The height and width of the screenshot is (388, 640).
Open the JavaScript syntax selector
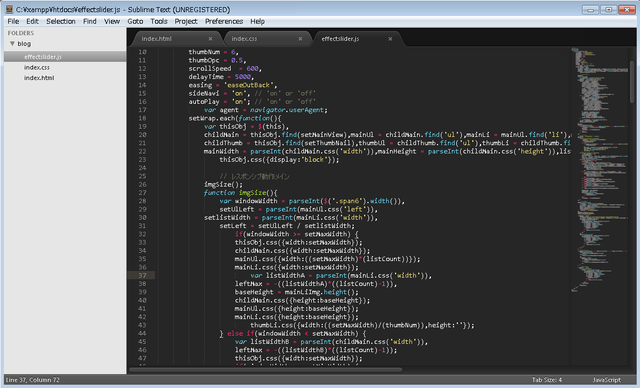click(x=607, y=380)
